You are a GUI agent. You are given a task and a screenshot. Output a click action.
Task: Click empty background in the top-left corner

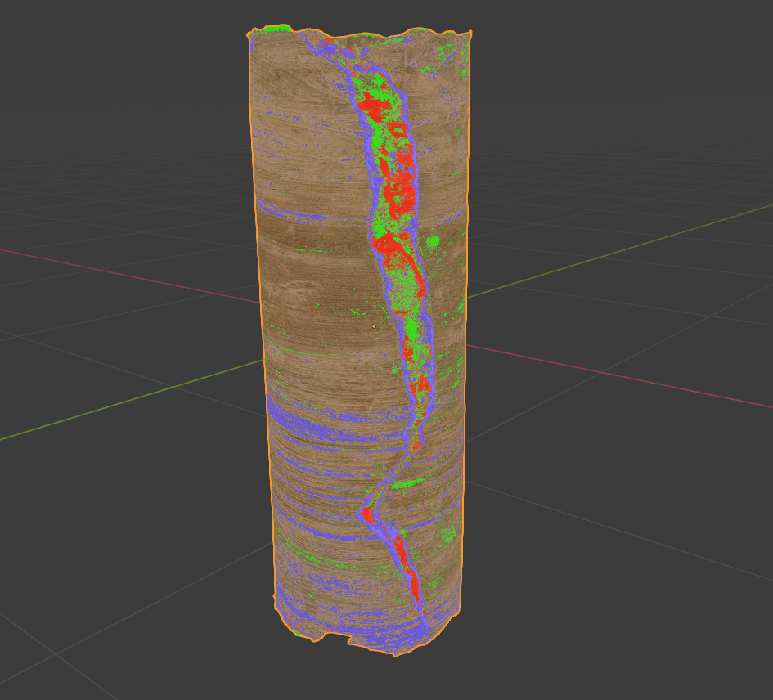pyautogui.click(x=49, y=41)
